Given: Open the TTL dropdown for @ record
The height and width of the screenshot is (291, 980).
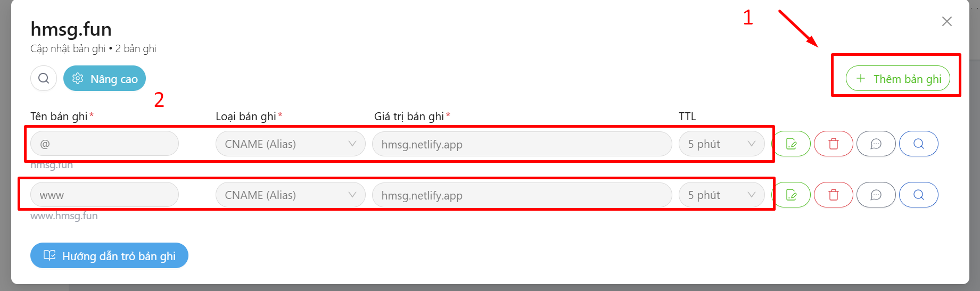Looking at the screenshot, I should (x=721, y=144).
